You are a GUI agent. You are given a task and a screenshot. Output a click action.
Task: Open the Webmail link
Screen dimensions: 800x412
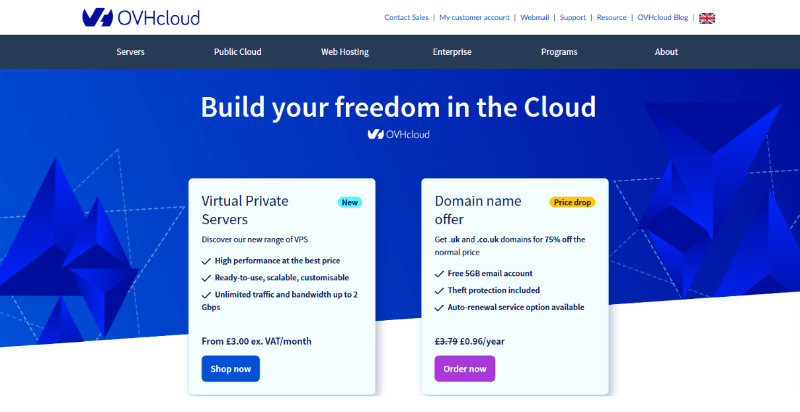click(535, 17)
